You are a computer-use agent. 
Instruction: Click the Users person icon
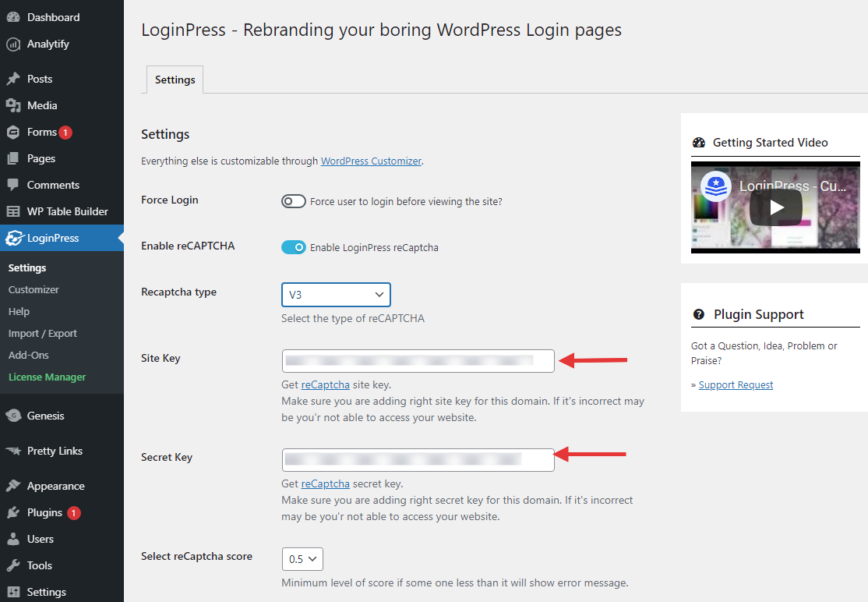[x=13, y=539]
